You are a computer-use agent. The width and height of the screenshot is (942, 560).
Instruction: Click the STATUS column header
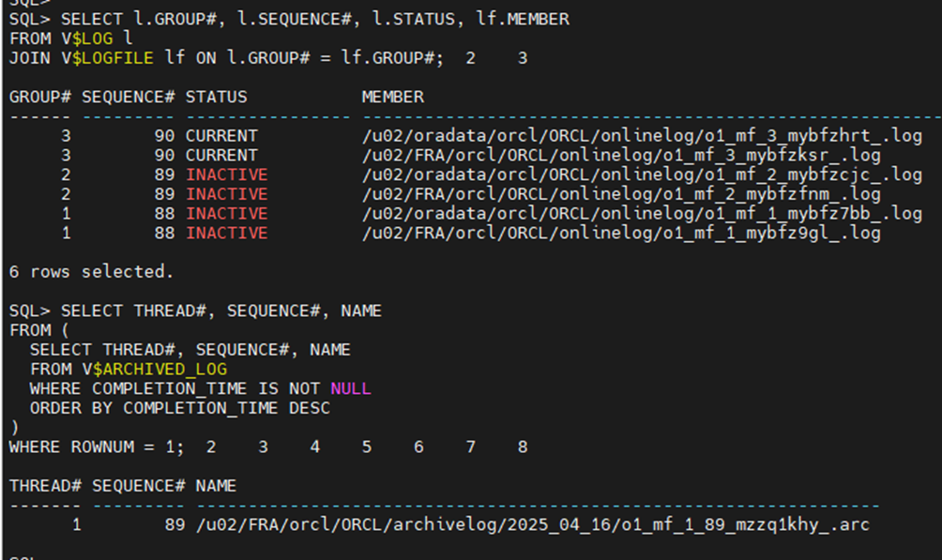tap(216, 97)
